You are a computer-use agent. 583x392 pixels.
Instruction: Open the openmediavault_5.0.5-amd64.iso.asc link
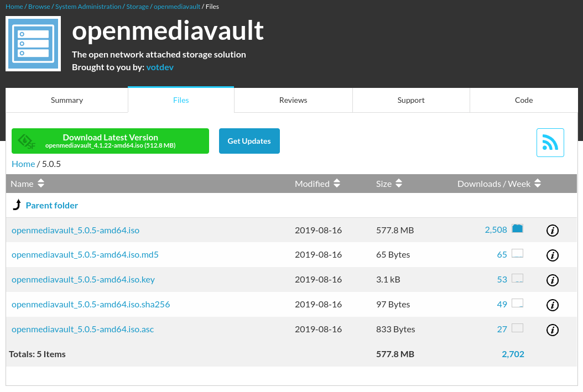(82, 330)
